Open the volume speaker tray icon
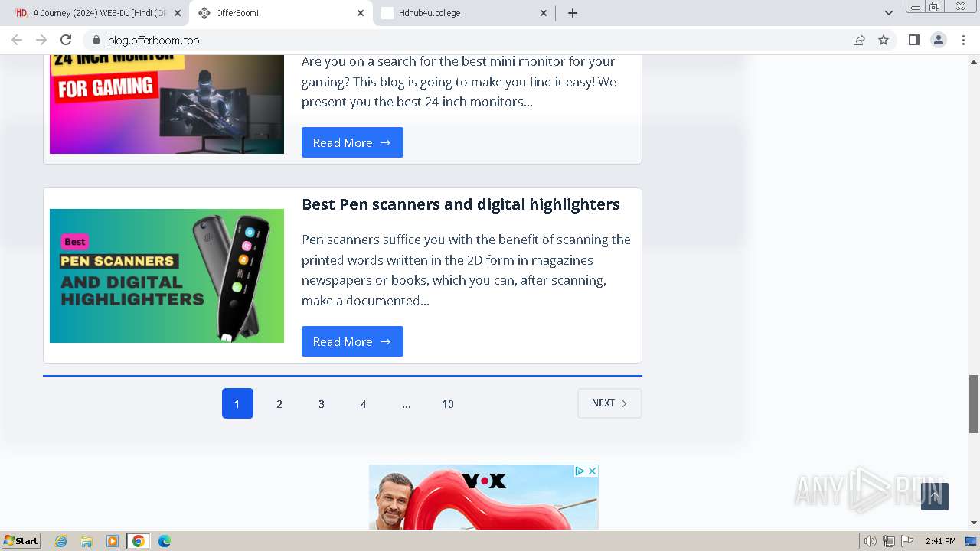Viewport: 980px width, 551px height. [871, 541]
